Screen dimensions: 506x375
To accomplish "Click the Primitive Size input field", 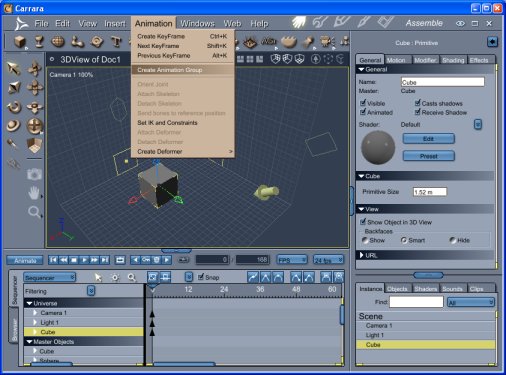I will [430, 192].
